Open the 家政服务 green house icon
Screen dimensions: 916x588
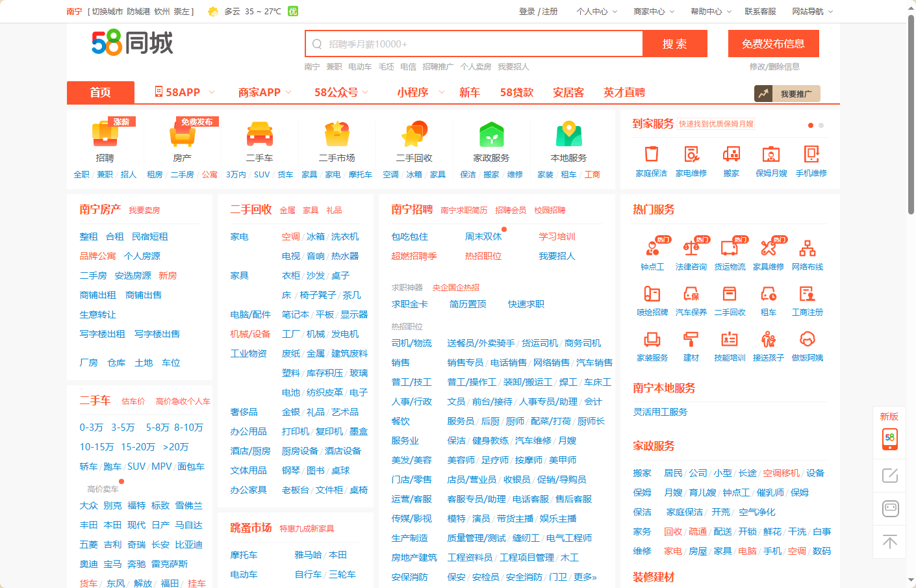[491, 134]
